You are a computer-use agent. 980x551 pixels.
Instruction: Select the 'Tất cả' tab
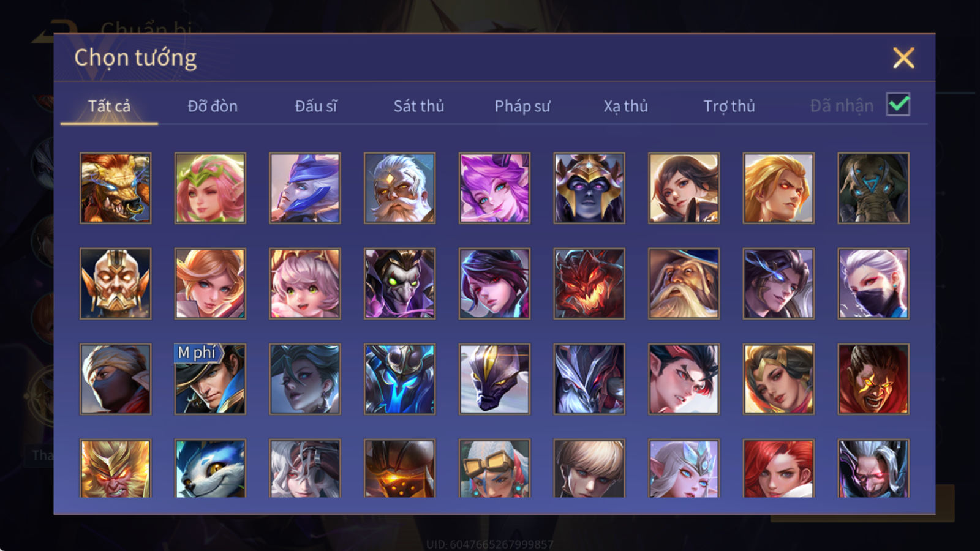tap(109, 106)
